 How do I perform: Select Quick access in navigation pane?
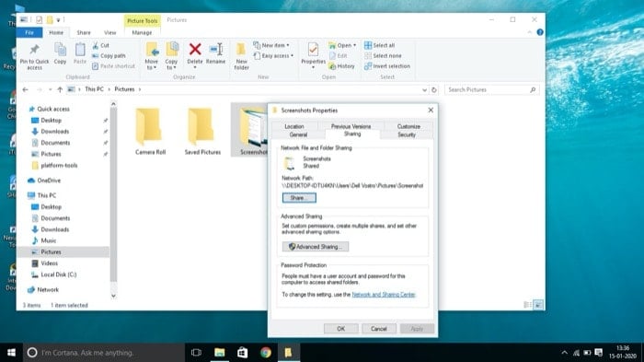coord(53,109)
